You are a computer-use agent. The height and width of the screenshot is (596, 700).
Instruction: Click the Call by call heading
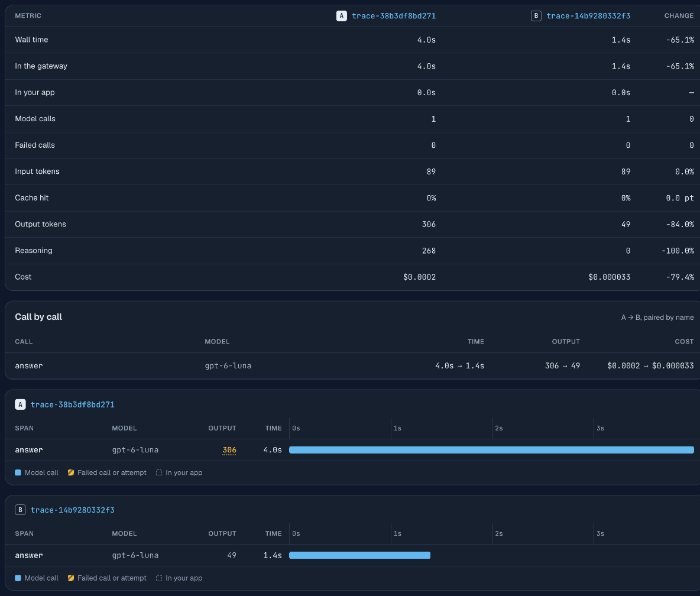[x=38, y=317]
